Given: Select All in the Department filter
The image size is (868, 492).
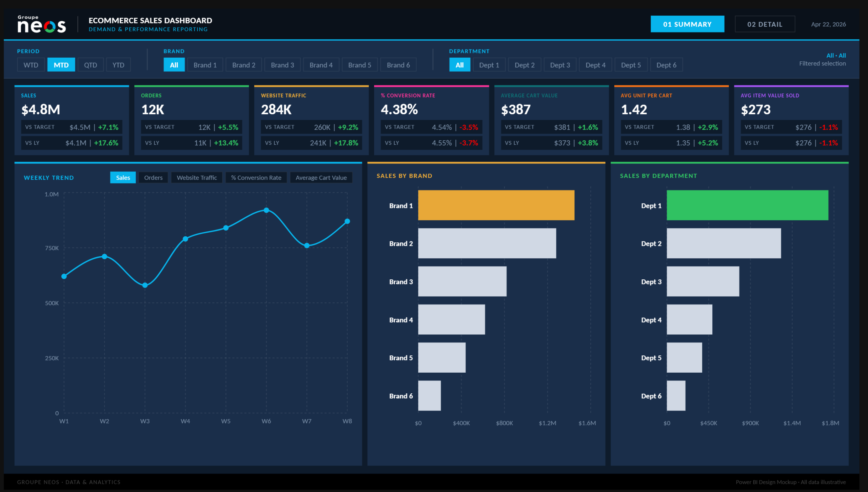Looking at the screenshot, I should [460, 65].
